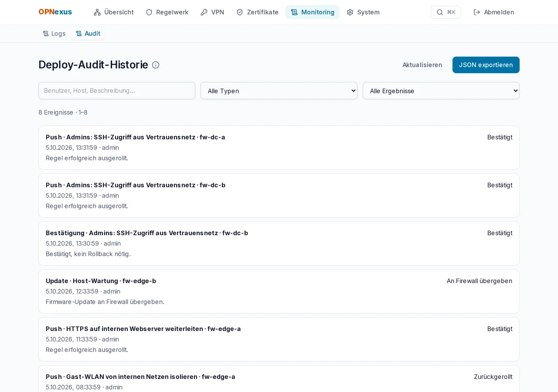
Task: Click the 11:33:59 admin timestamp
Action: coord(82,339)
